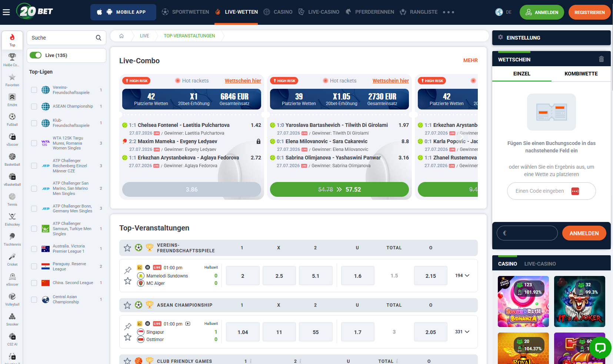Place the combo bet with odds 57.52
The height and width of the screenshot is (364, 613).
tap(339, 189)
